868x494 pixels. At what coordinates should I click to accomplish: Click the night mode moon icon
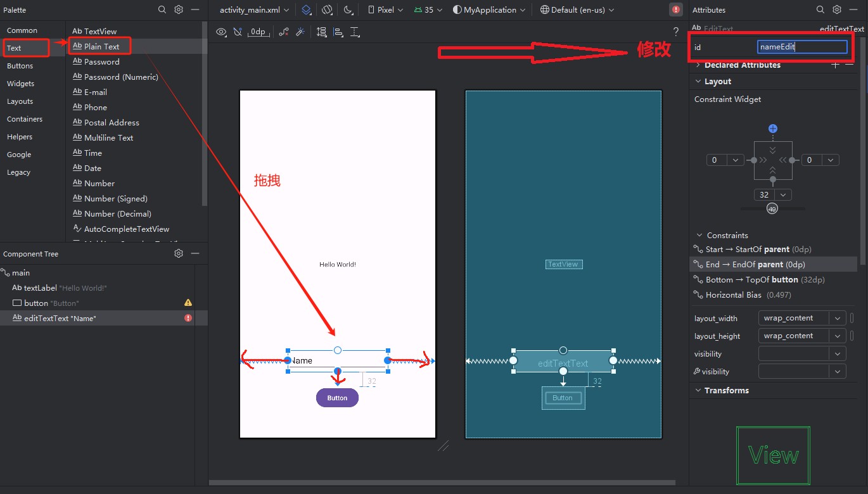click(x=349, y=10)
